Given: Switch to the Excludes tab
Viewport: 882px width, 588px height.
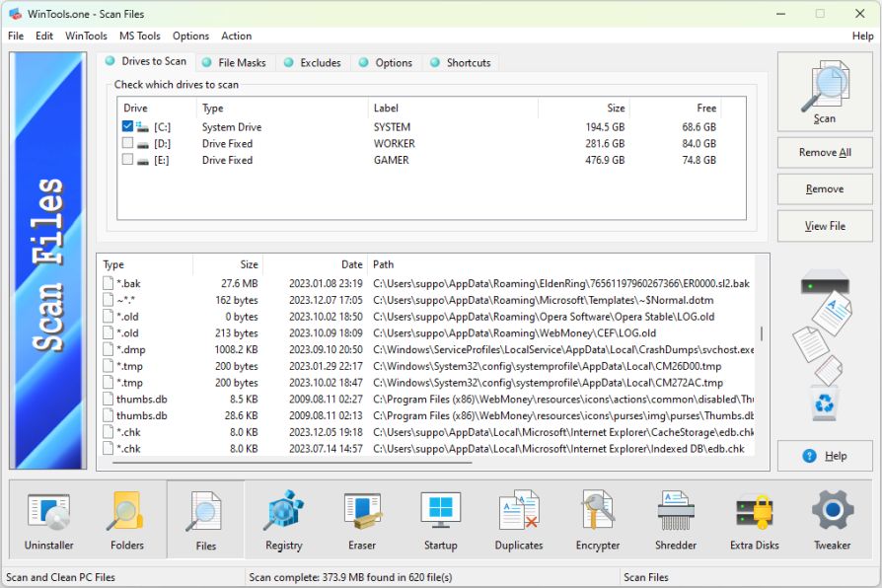Looking at the screenshot, I should [x=314, y=62].
